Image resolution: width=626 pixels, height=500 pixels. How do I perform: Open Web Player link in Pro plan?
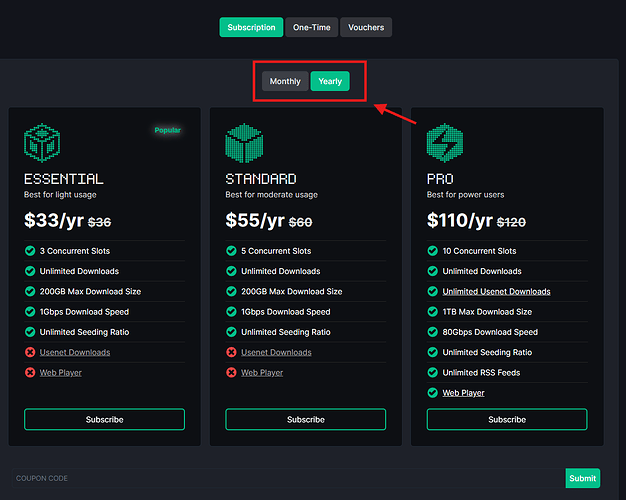click(x=463, y=393)
